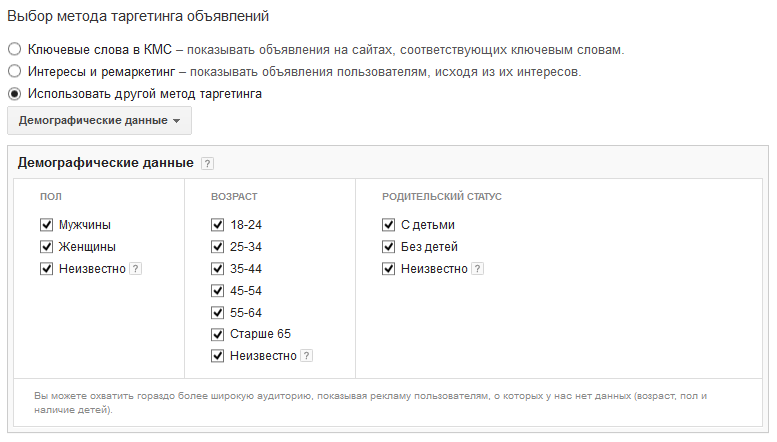The image size is (777, 442).
Task: Open the Демографические данные dropdown
Action: click(99, 121)
